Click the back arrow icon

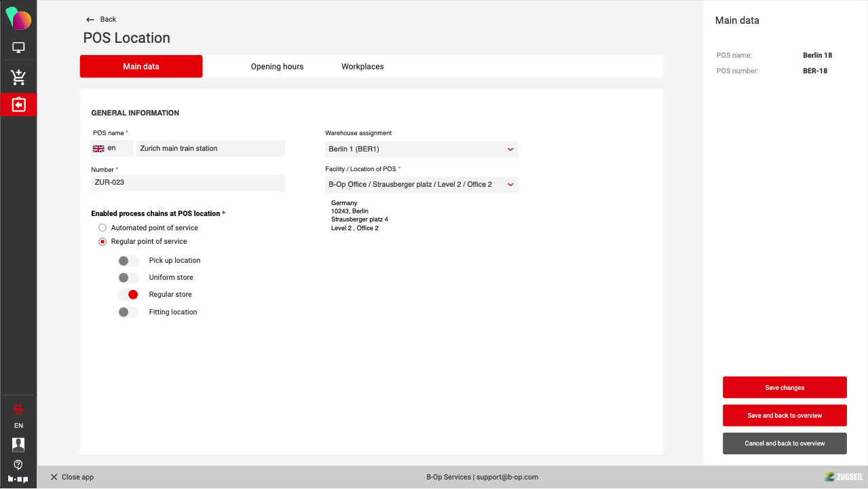pos(90,20)
